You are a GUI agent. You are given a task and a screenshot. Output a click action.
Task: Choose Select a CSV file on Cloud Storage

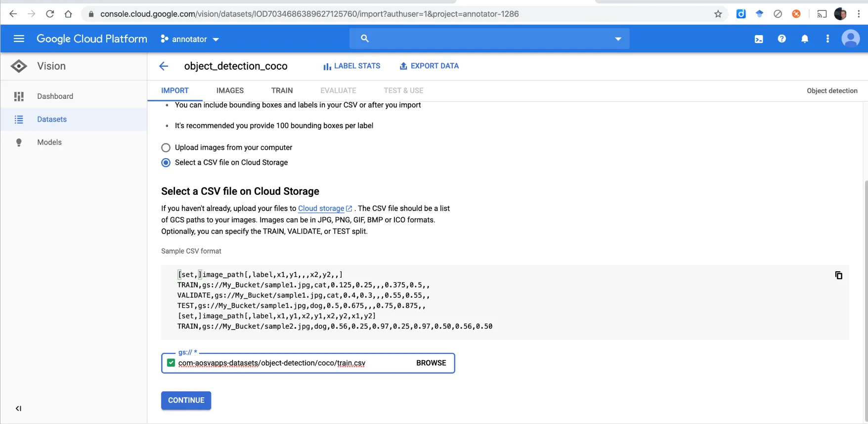pos(166,163)
